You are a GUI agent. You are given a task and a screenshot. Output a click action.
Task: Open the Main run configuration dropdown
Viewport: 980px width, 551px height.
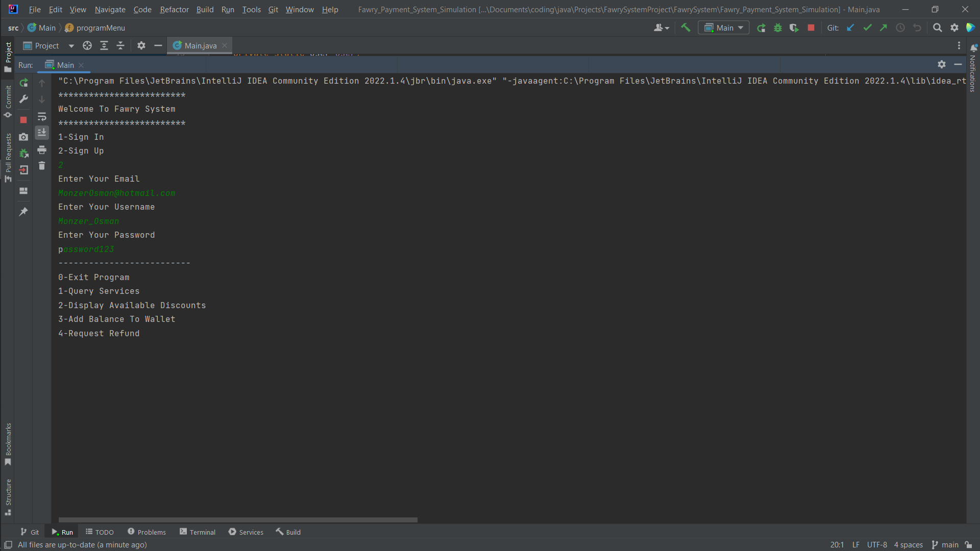point(724,28)
